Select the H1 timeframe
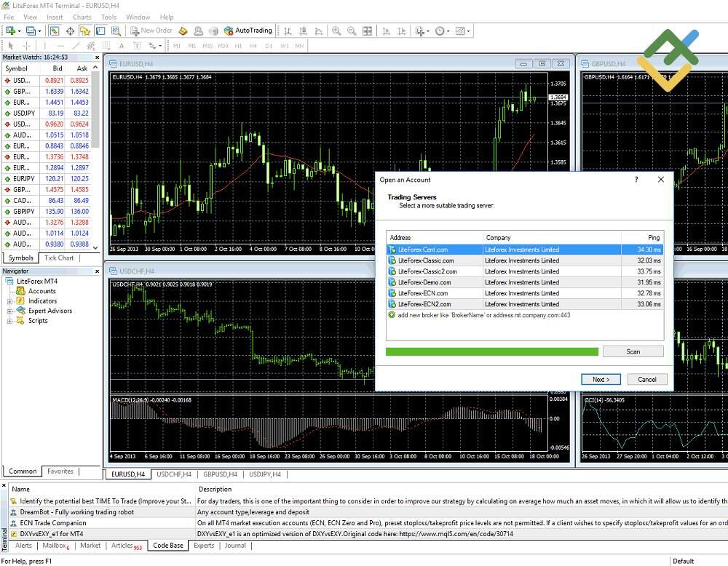This screenshot has width=728, height=566. 237,46
